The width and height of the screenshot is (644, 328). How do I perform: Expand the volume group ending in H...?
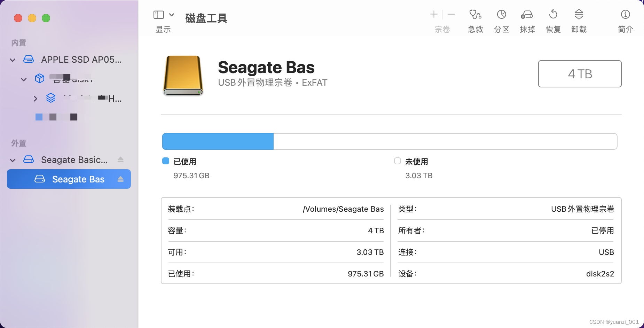tap(35, 99)
